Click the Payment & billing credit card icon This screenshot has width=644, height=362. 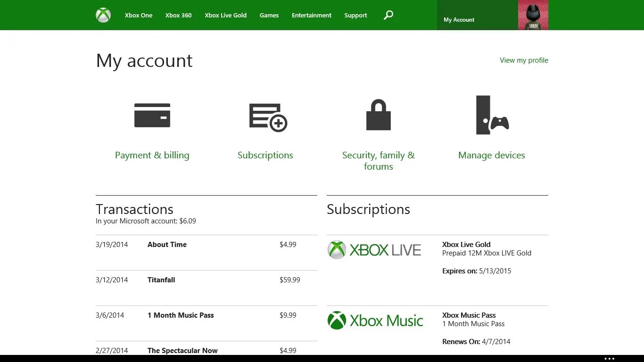tap(152, 115)
